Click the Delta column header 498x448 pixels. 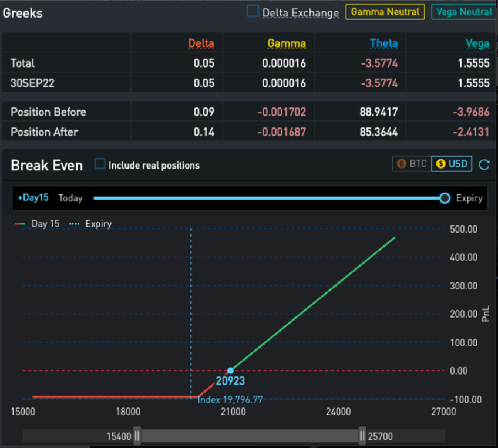(201, 43)
